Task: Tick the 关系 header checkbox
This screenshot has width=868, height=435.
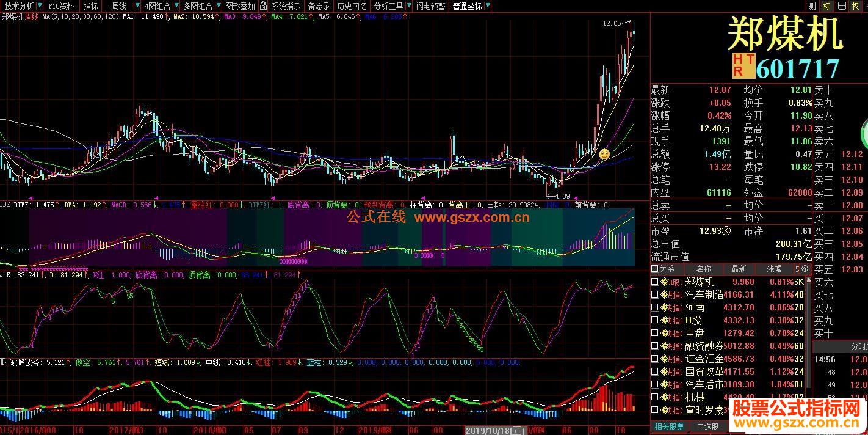Action: point(655,269)
